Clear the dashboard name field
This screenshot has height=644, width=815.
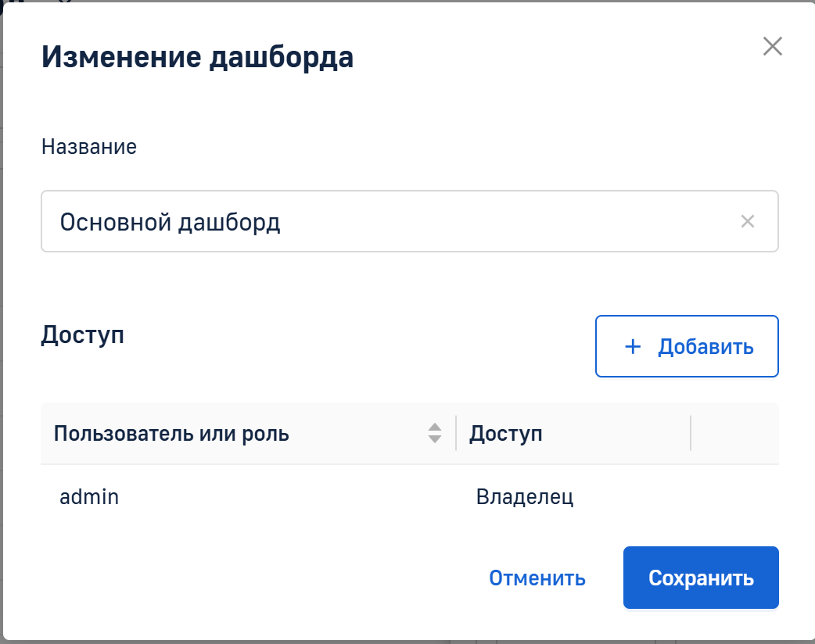747,222
